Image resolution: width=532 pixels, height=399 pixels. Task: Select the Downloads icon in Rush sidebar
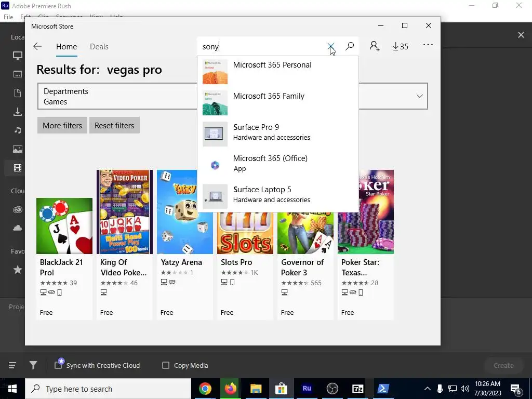17,112
